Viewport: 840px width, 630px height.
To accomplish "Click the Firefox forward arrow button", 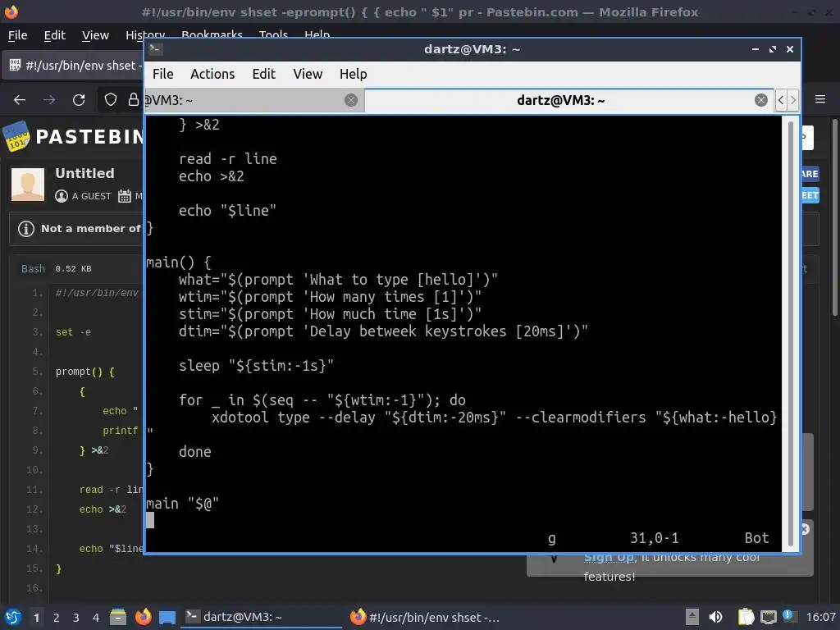I will (49, 99).
